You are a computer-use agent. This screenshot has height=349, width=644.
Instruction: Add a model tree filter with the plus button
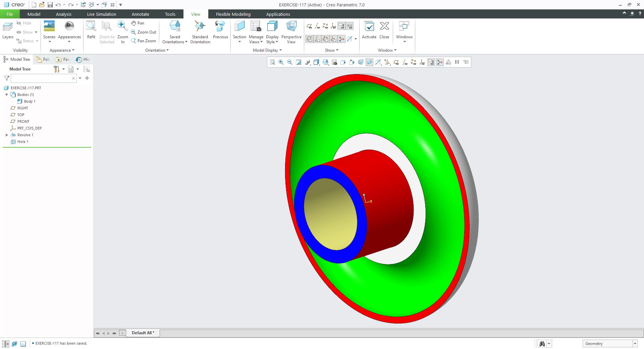[x=87, y=78]
